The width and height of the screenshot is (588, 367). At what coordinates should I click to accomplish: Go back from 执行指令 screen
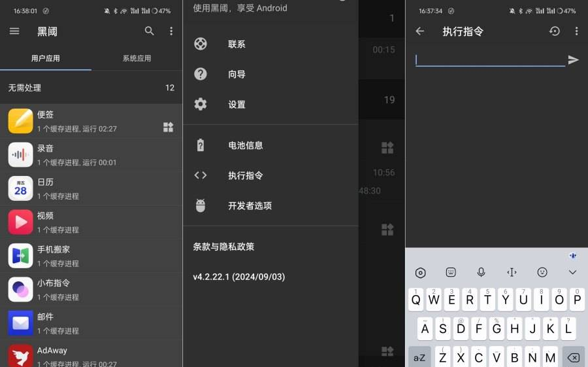tap(420, 31)
